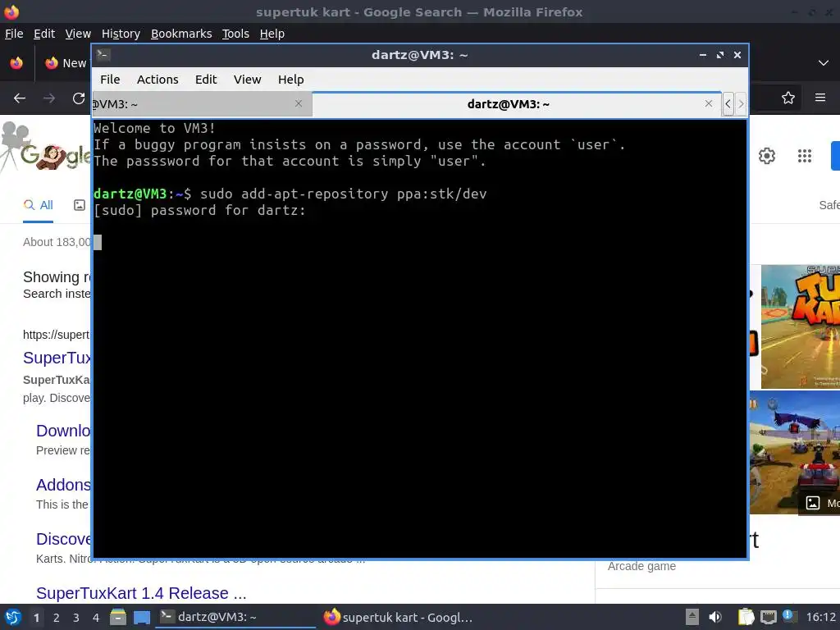This screenshot has width=840, height=630.
Task: Select the All search results tab
Action: (x=38, y=205)
